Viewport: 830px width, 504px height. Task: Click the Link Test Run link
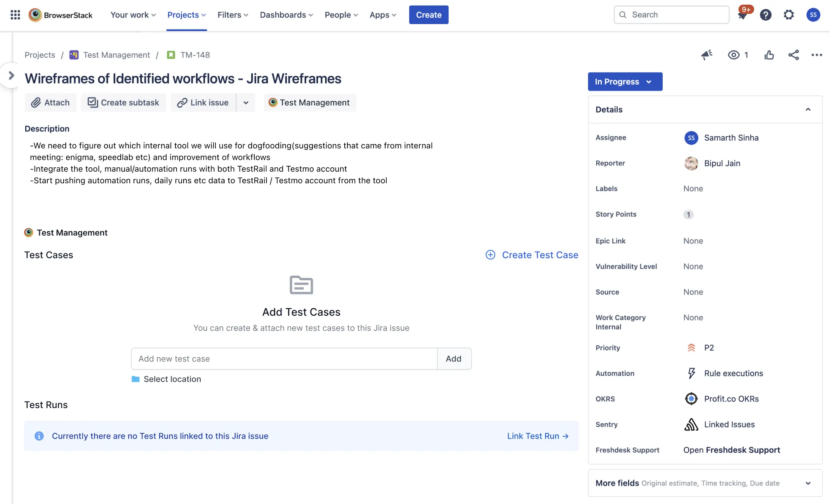click(x=538, y=436)
